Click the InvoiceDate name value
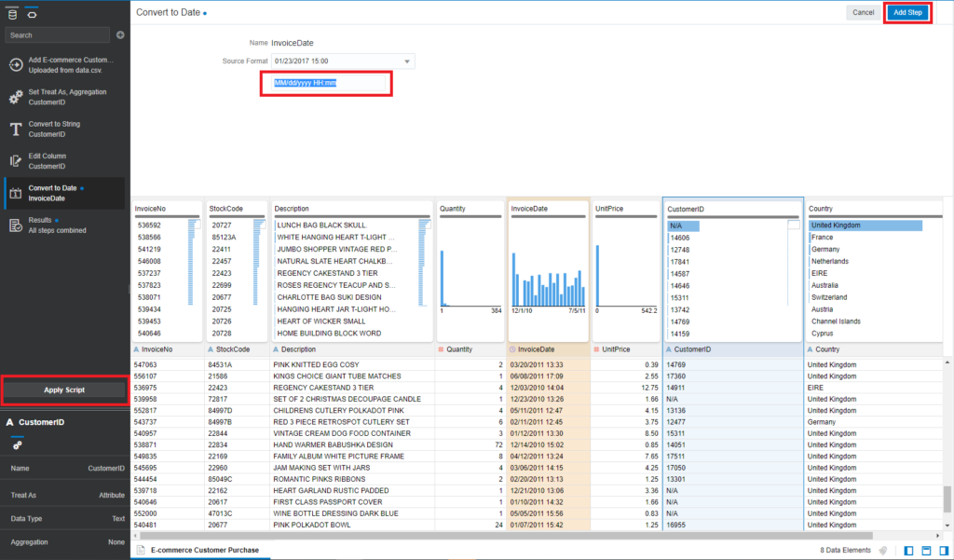Viewport: 954px width, 560px height. click(x=293, y=43)
